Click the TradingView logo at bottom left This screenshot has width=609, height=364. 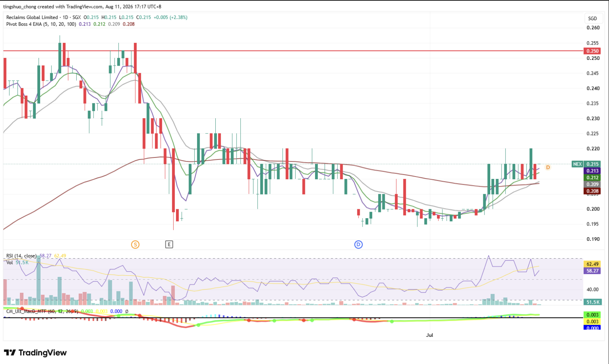[x=35, y=353]
